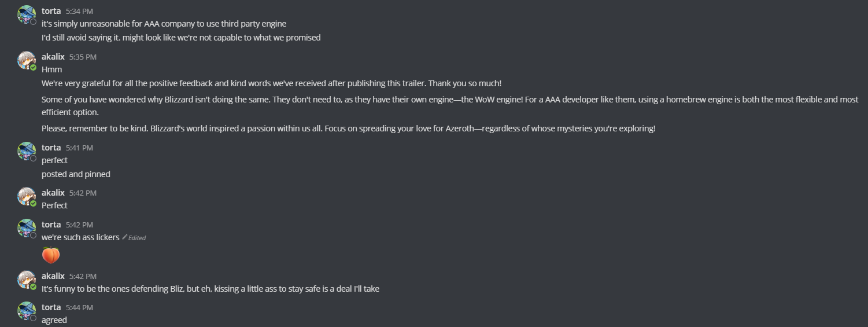Click username akalix at the first 5:42 PM message
This screenshot has width=868, height=327.
pyautogui.click(x=53, y=193)
